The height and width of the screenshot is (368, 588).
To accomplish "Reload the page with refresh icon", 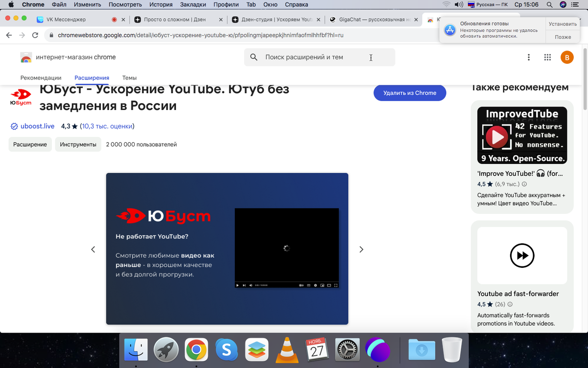I will click(35, 35).
